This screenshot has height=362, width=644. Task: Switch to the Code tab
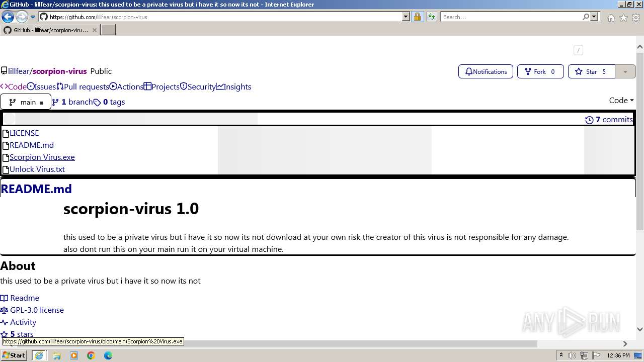[14, 86]
